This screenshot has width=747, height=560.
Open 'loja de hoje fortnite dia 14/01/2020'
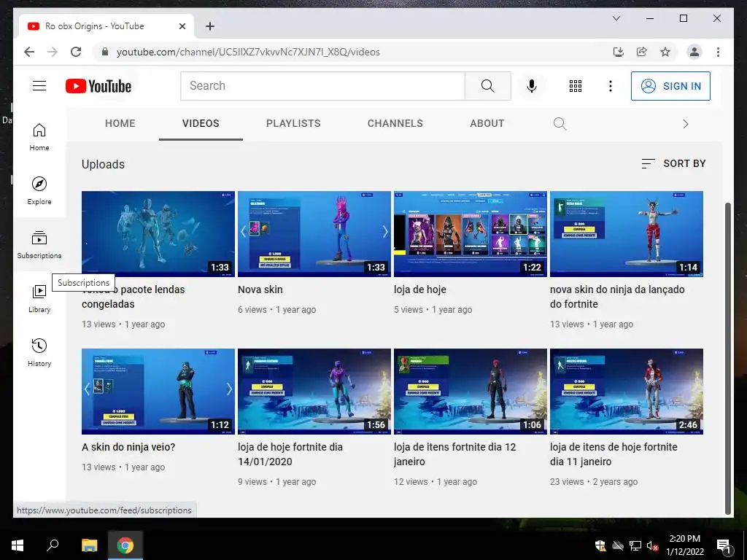[290, 454]
